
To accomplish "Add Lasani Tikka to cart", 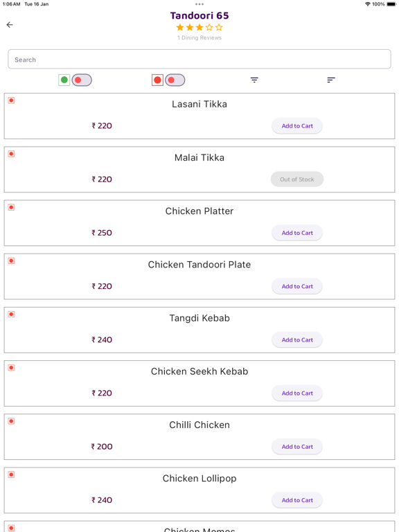I will pyautogui.click(x=297, y=126).
